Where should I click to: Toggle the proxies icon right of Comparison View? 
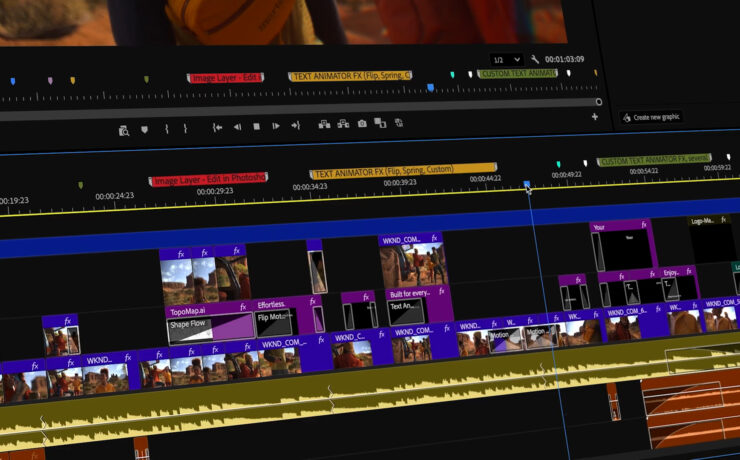tap(399, 123)
